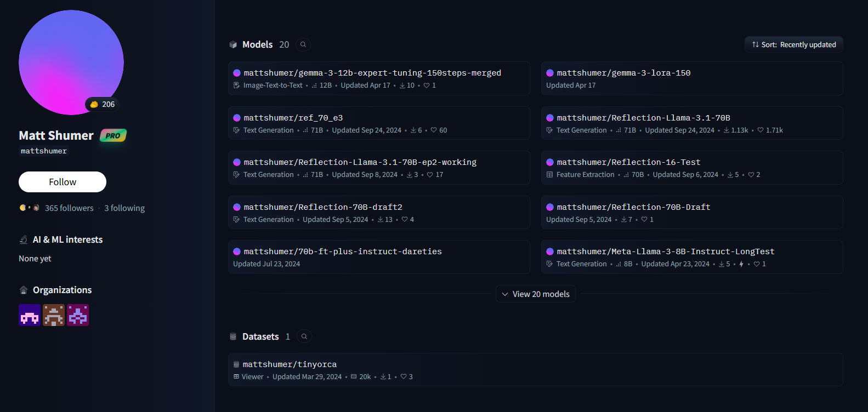Click the 206 likes badge on avatar
The height and width of the screenshot is (412, 868).
(x=103, y=104)
